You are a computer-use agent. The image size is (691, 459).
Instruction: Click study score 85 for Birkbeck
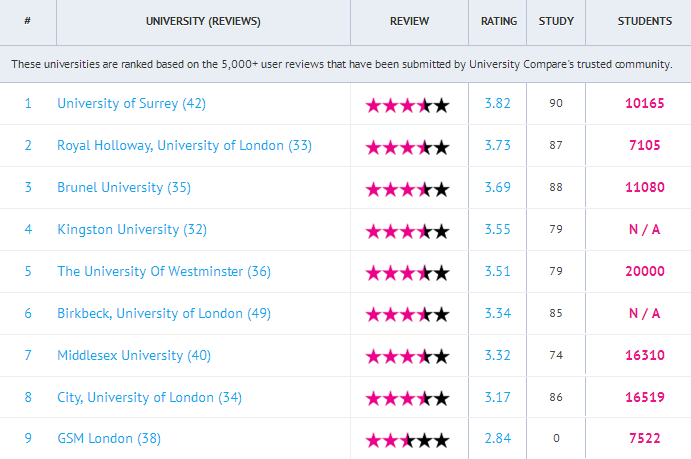556,313
